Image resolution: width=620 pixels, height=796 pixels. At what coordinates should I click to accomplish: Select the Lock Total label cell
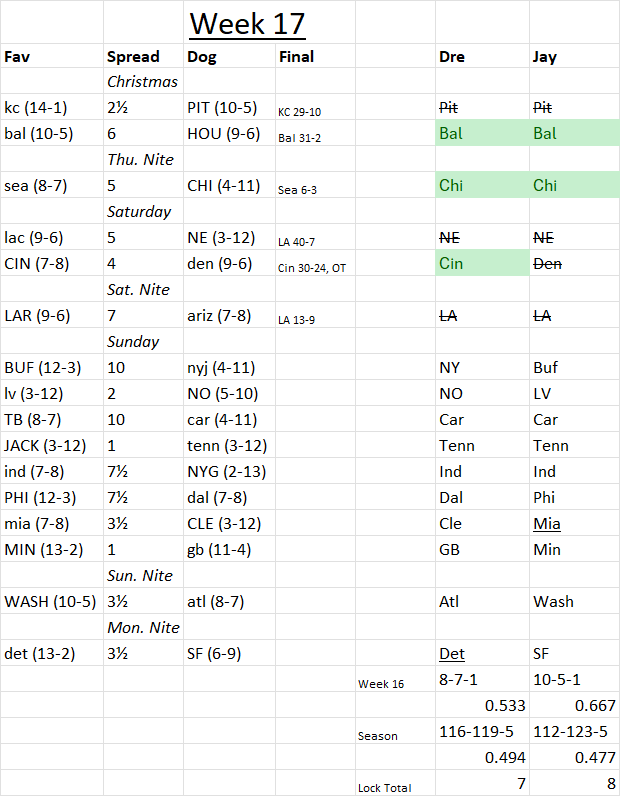click(395, 783)
